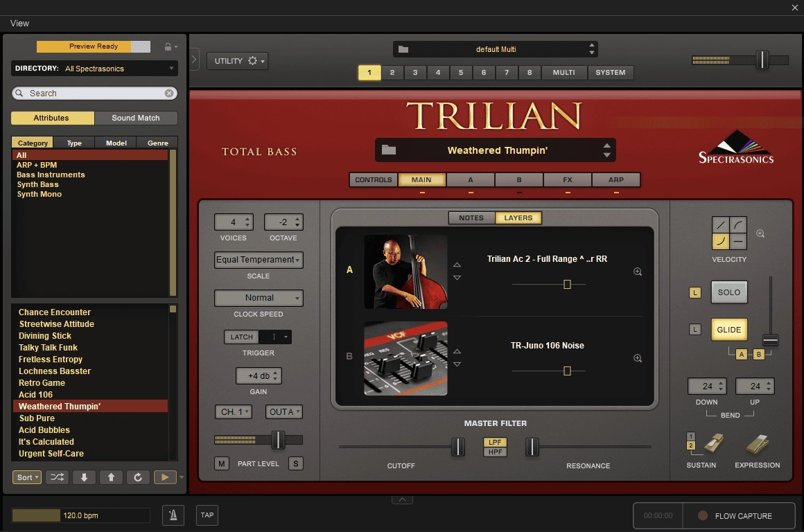The image size is (804, 532).
Task: Switch to Sound Match tab
Action: (x=136, y=118)
